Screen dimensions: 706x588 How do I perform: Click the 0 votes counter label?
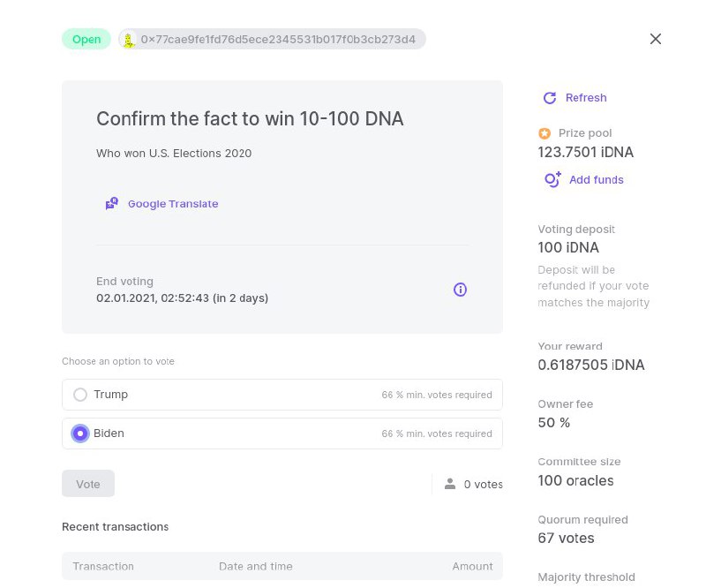pyautogui.click(x=483, y=485)
